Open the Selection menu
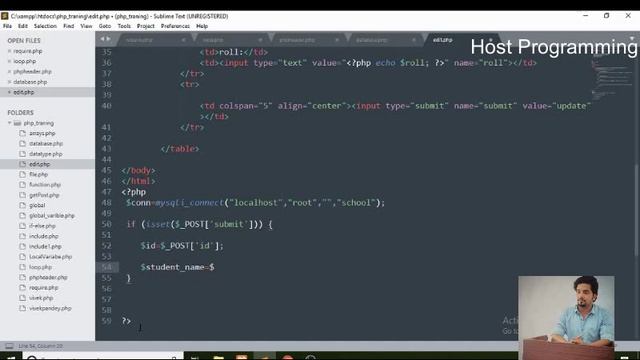The width and height of the screenshot is (640, 360). 45,26
